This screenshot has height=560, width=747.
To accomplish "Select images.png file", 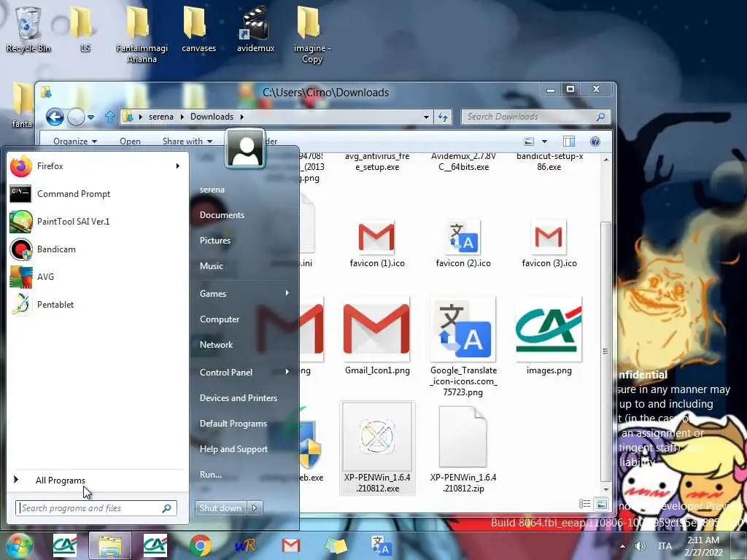I will (x=549, y=335).
